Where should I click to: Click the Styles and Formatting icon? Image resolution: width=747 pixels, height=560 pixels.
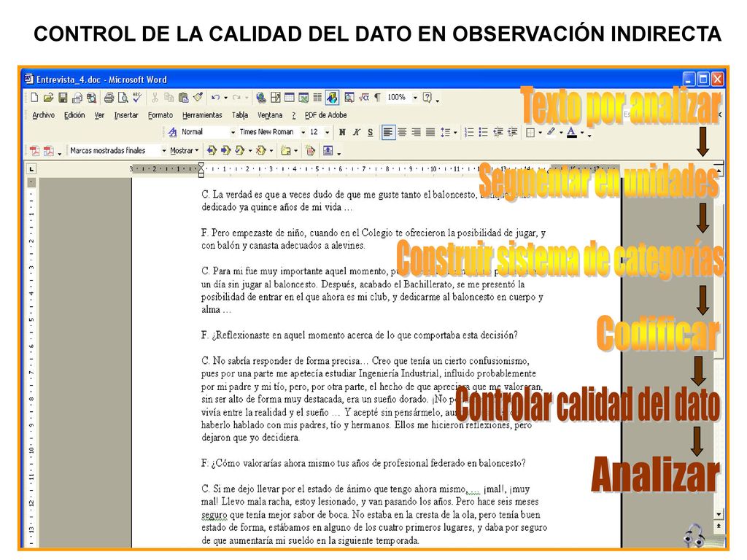[172, 133]
